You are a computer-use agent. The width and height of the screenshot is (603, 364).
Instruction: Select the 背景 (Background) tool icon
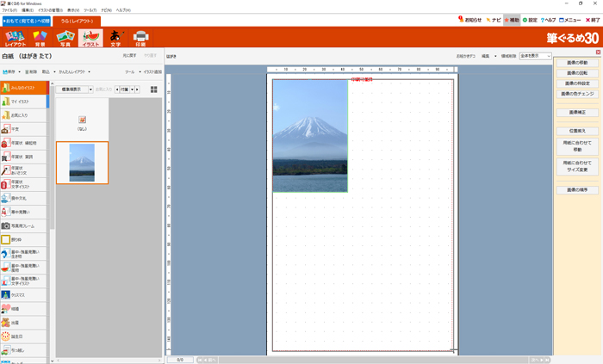pos(40,38)
